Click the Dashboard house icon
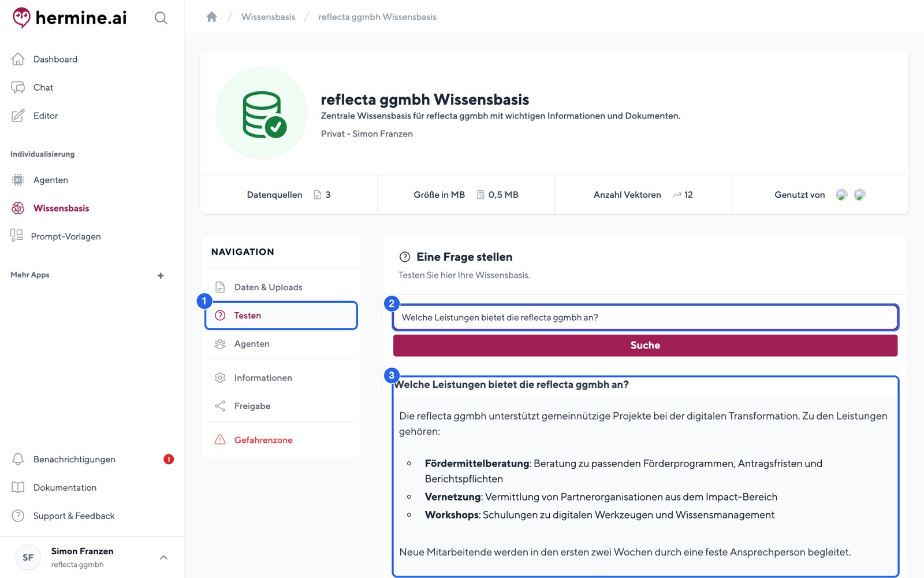Image resolution: width=924 pixels, height=578 pixels. coord(18,59)
